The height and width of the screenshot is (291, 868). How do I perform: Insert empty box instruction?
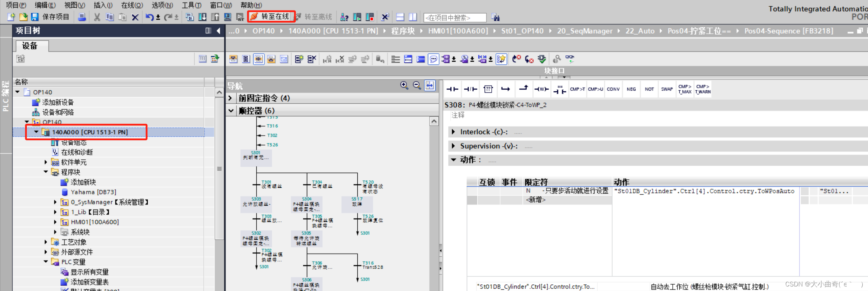click(488, 89)
